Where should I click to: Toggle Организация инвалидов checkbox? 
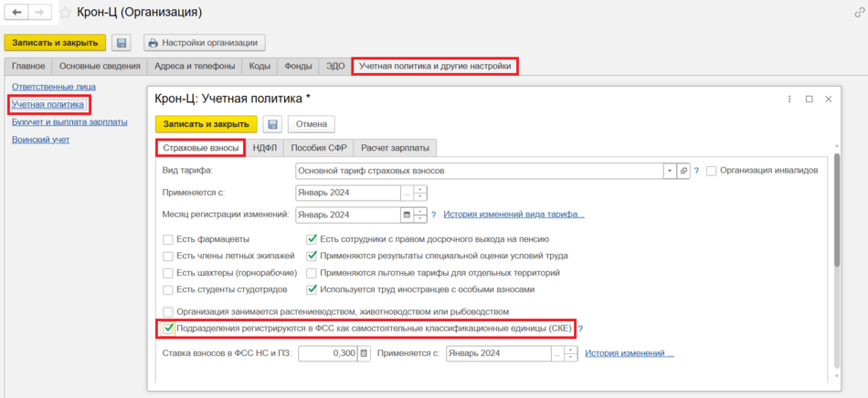712,171
